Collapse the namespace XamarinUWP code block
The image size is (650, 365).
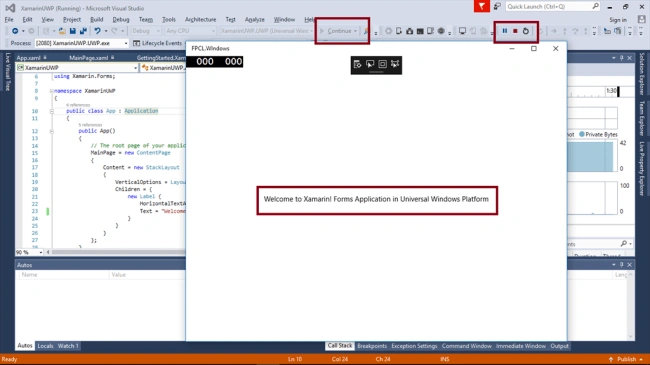51,91
